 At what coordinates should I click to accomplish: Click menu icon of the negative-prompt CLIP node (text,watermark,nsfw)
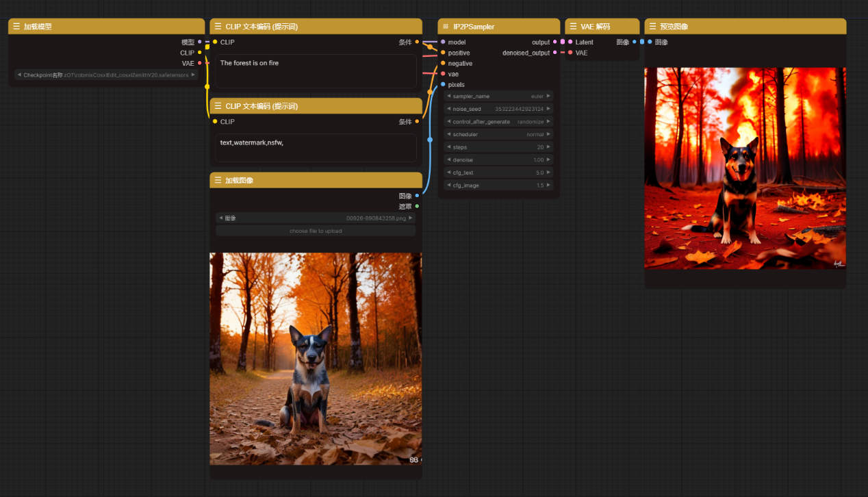(218, 106)
